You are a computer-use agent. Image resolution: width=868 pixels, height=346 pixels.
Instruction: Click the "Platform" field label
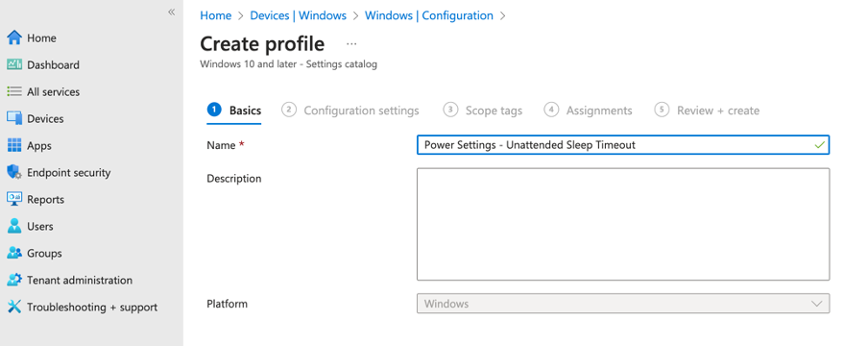[x=227, y=304]
